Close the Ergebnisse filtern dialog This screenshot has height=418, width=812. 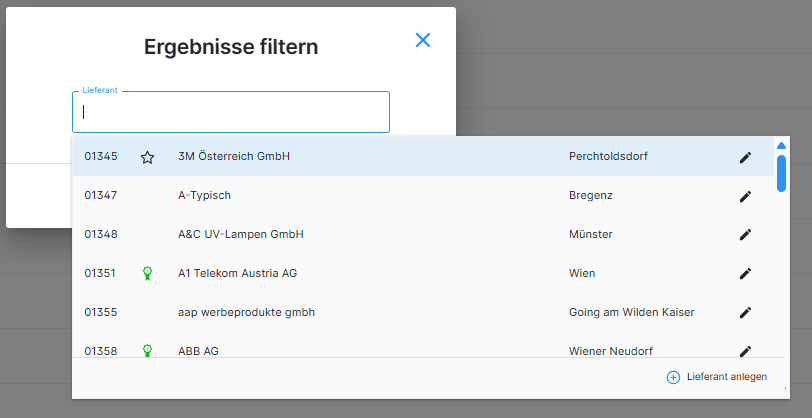pos(423,40)
